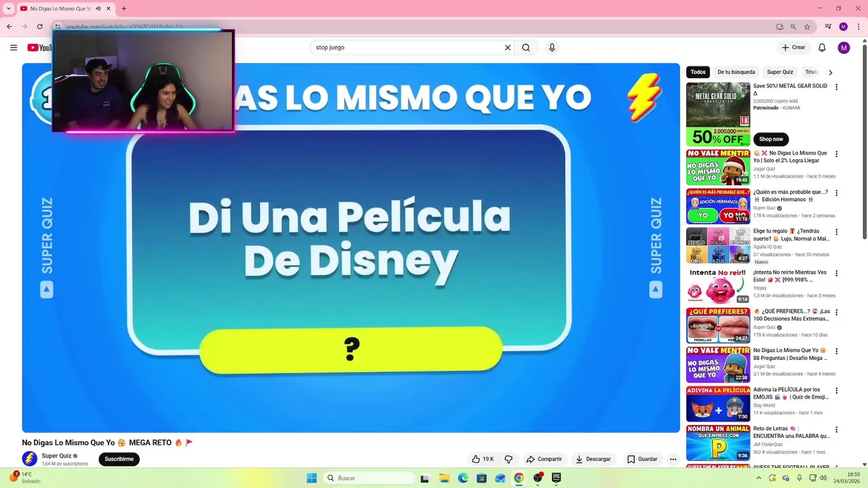Image resolution: width=868 pixels, height=488 pixels.
Task: Click the Crear button
Action: pyautogui.click(x=793, y=47)
